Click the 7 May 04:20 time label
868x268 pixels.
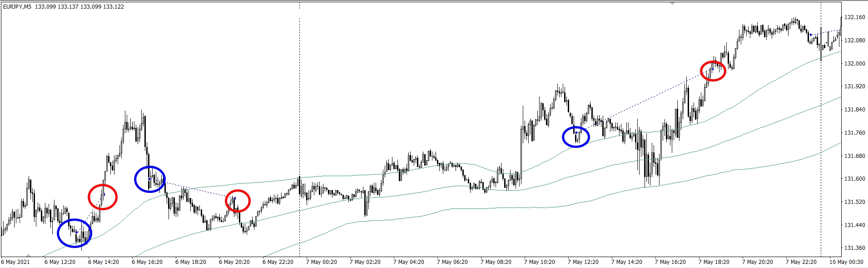click(x=409, y=262)
